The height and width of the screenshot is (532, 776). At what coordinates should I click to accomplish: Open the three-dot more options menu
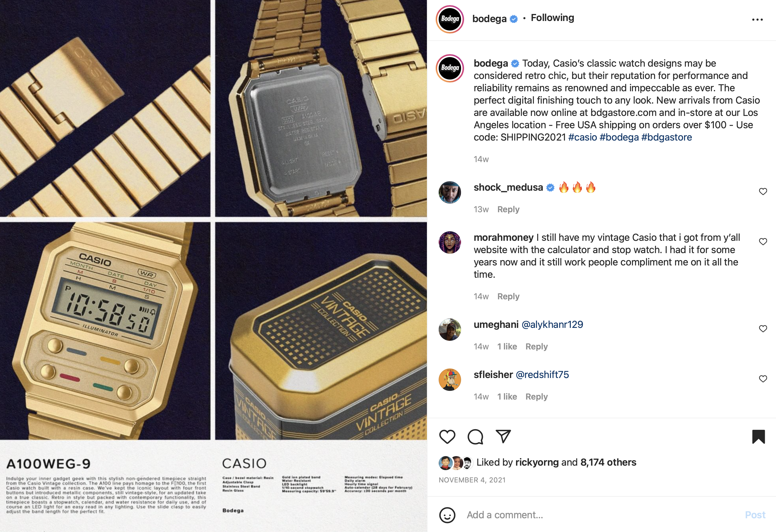coord(757,20)
